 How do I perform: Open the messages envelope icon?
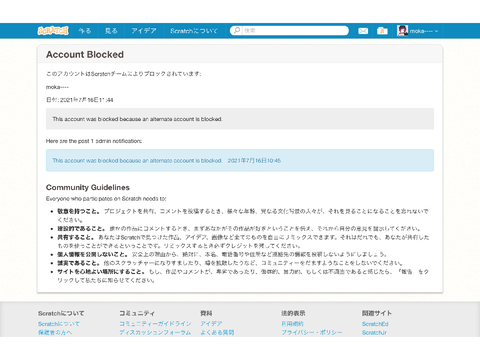pyautogui.click(x=363, y=31)
